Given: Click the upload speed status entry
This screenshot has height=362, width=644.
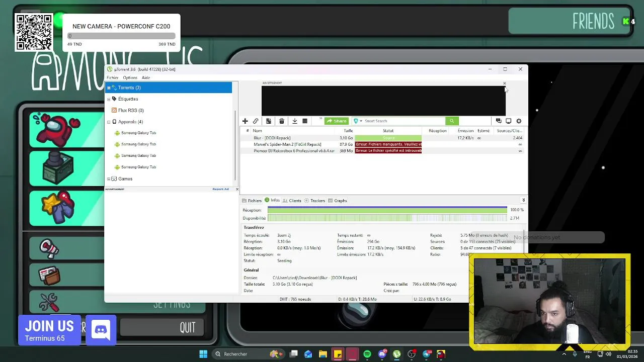Looking at the screenshot, I should coord(433,299).
